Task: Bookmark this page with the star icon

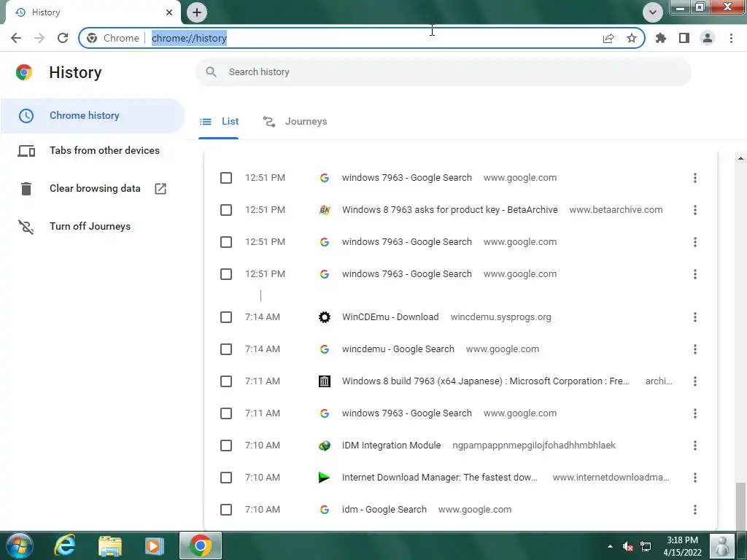Action: (632, 38)
